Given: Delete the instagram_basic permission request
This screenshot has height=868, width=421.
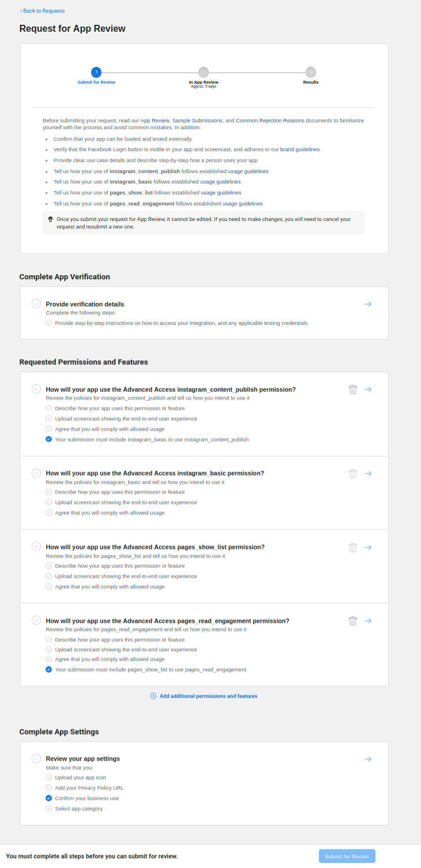Looking at the screenshot, I should pos(353,473).
